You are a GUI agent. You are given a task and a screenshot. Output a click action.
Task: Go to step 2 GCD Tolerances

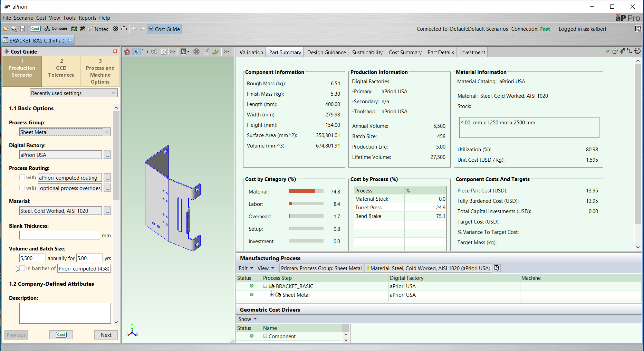pos(61,71)
